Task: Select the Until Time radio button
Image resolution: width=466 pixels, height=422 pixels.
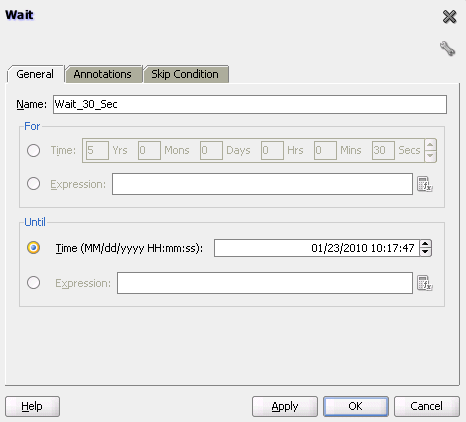Action: 33,248
